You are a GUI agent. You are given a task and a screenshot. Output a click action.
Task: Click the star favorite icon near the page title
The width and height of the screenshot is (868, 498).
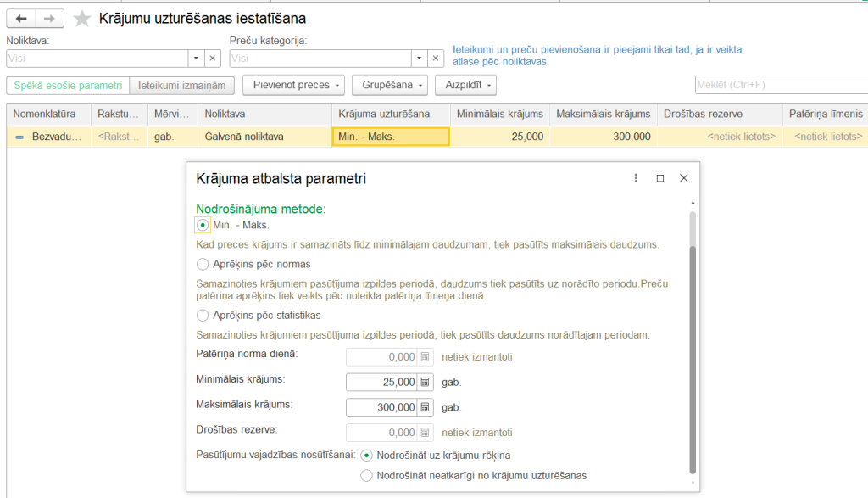pos(81,18)
